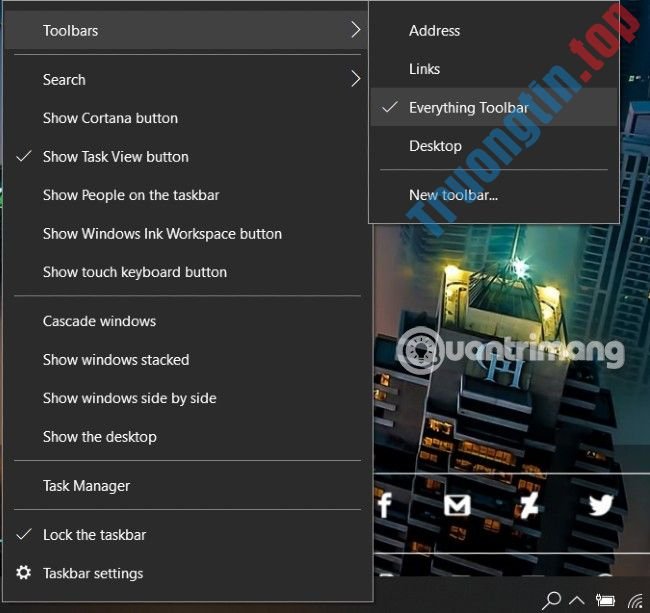This screenshot has width=650, height=613.
Task: Expand the Search chevron arrow
Action: tap(356, 79)
